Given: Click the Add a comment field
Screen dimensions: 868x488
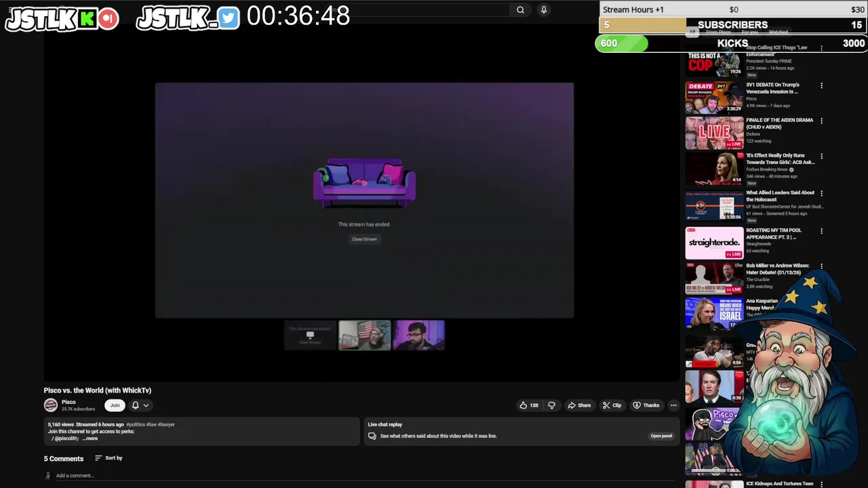Looking at the screenshot, I should coord(366,476).
